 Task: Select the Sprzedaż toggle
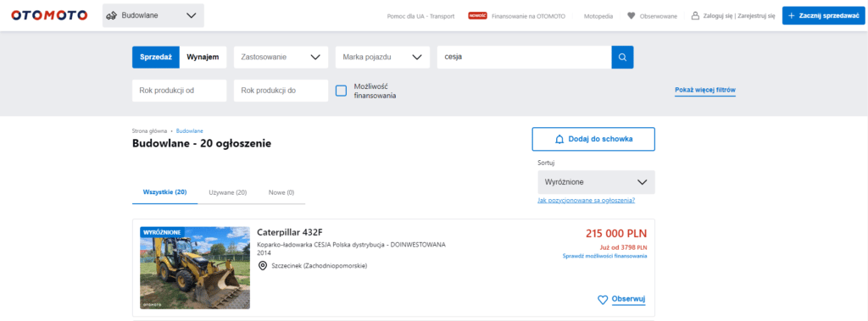(156, 57)
